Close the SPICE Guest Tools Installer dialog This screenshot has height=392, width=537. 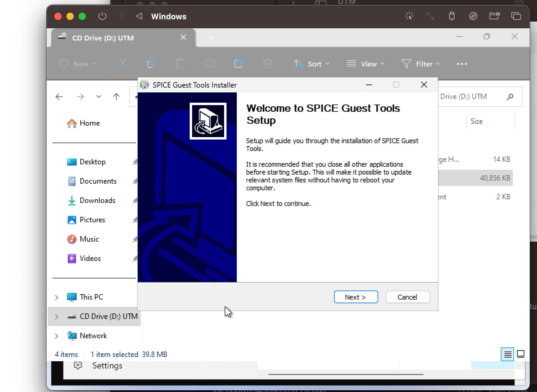[x=424, y=85]
